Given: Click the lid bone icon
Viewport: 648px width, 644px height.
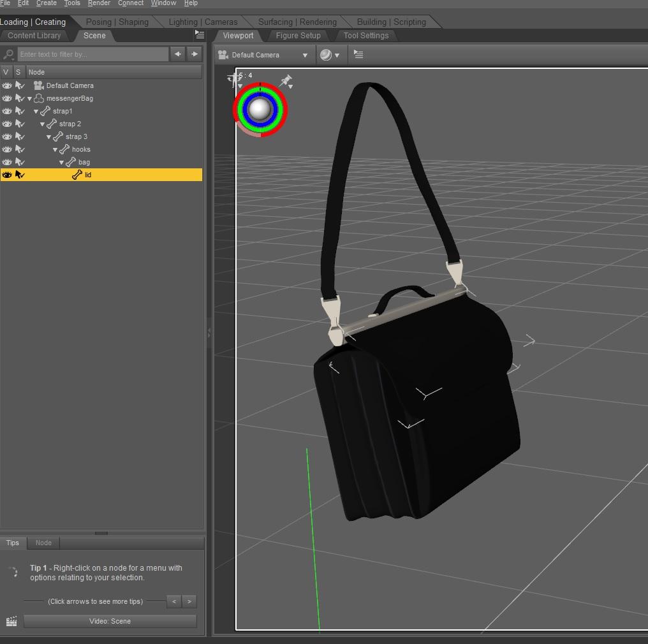Looking at the screenshot, I should pos(77,175).
